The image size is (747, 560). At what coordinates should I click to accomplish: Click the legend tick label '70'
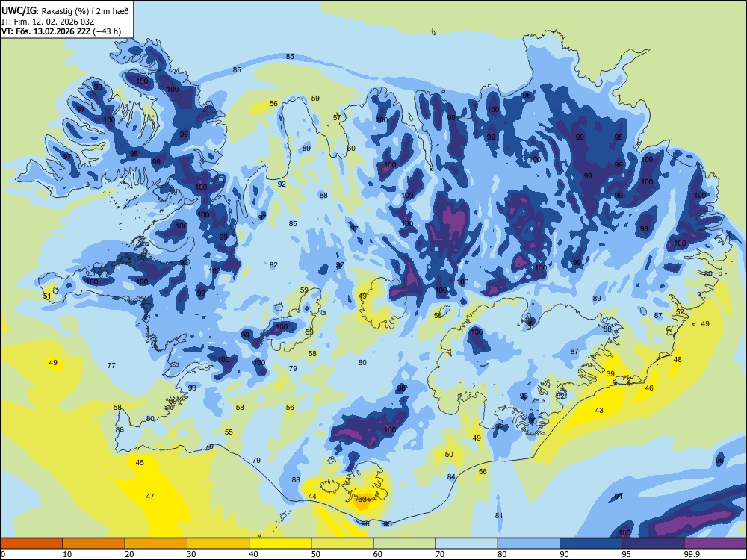(x=440, y=554)
